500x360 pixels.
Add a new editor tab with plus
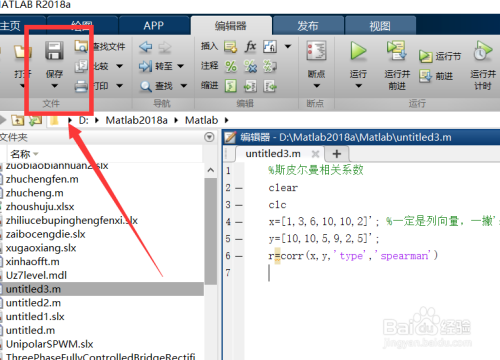(x=337, y=154)
